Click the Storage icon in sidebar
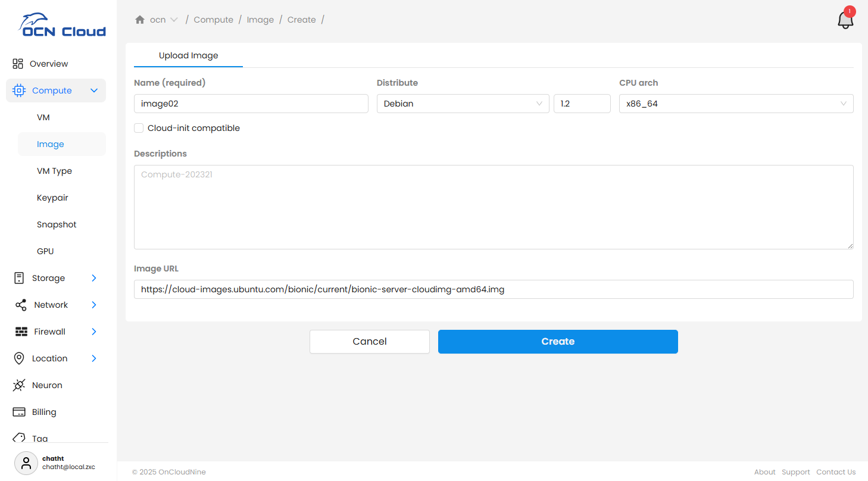Viewport: 868px width, 481px height. (19, 278)
